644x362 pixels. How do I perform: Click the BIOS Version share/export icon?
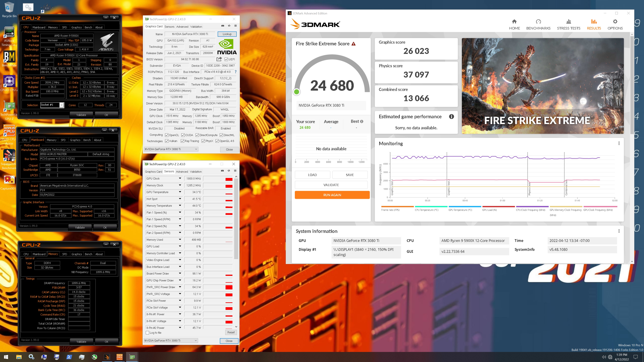click(219, 59)
